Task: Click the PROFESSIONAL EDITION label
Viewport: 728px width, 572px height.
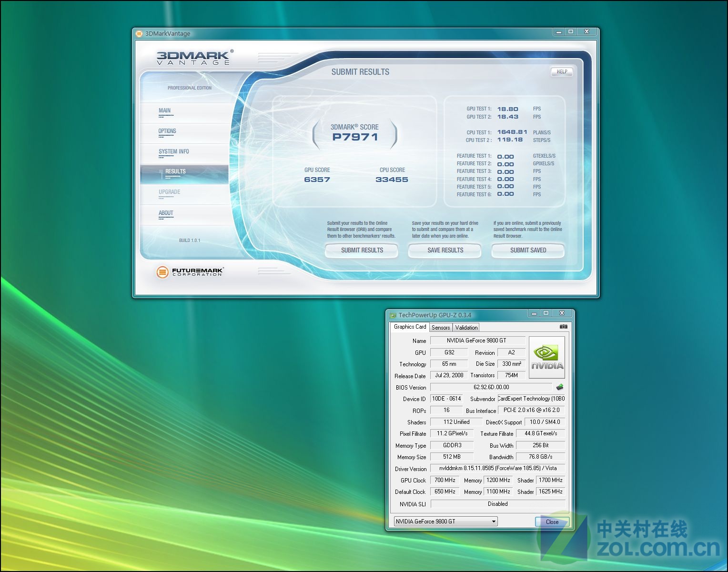Action: [190, 88]
